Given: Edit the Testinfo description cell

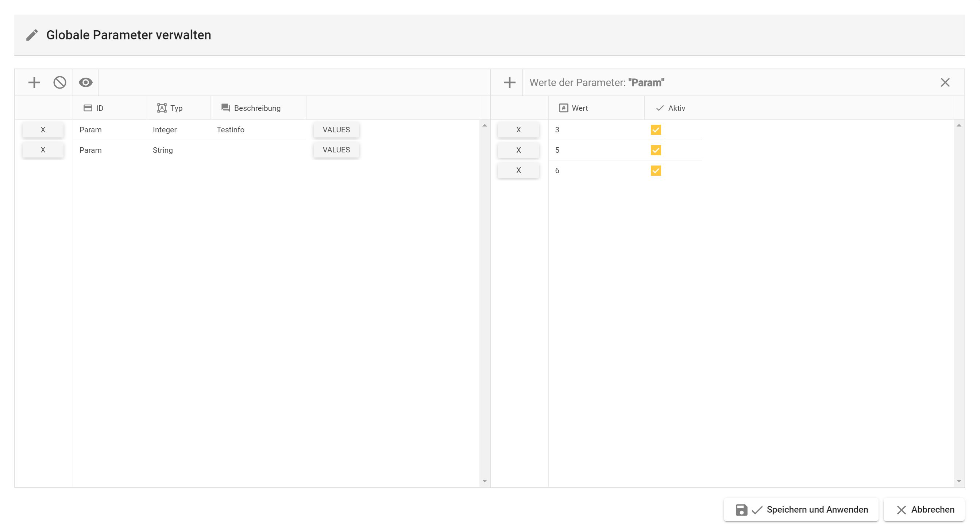Looking at the screenshot, I should 258,129.
